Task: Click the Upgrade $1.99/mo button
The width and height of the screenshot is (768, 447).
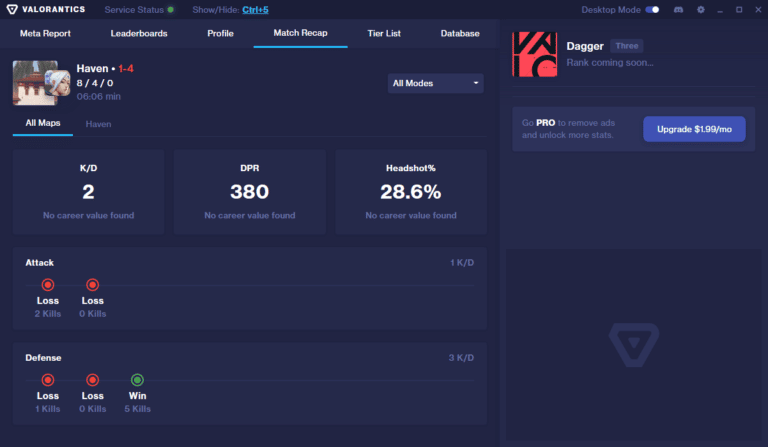Action: coord(694,129)
